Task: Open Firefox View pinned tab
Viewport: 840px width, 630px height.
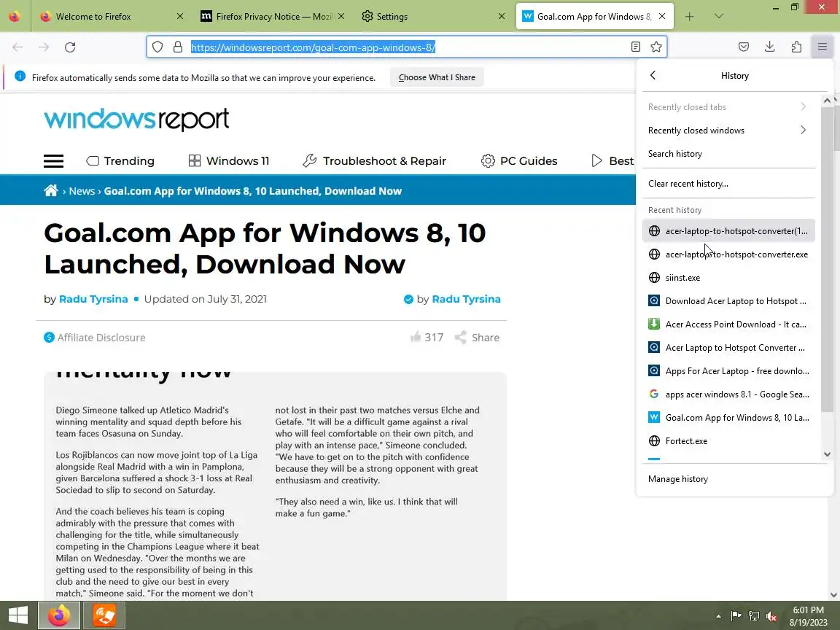Action: [15, 17]
